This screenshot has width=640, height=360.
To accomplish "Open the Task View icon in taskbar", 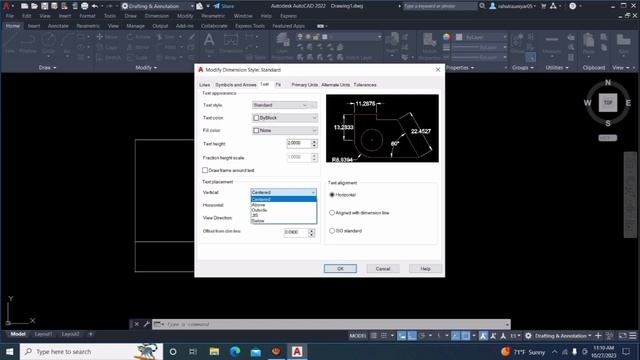I will [193, 351].
